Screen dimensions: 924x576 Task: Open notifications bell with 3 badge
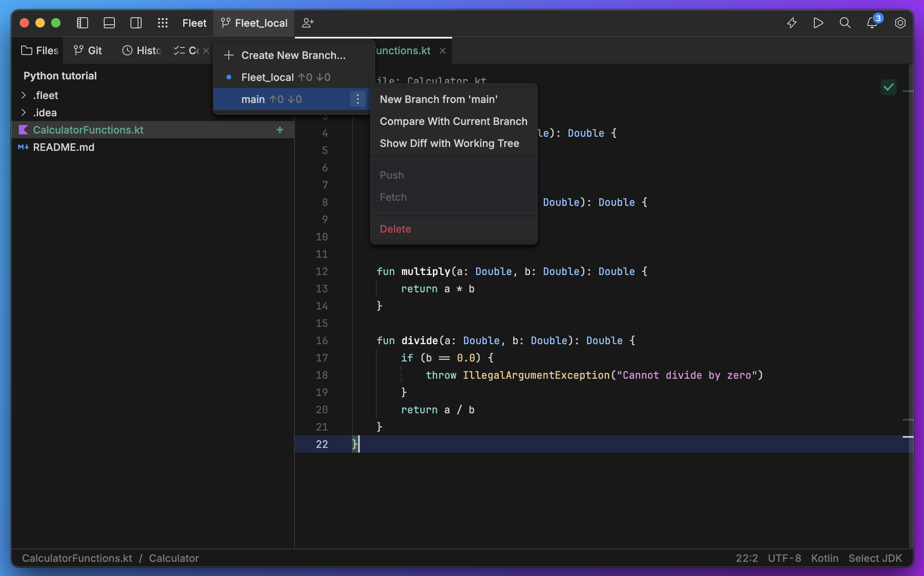click(x=873, y=22)
